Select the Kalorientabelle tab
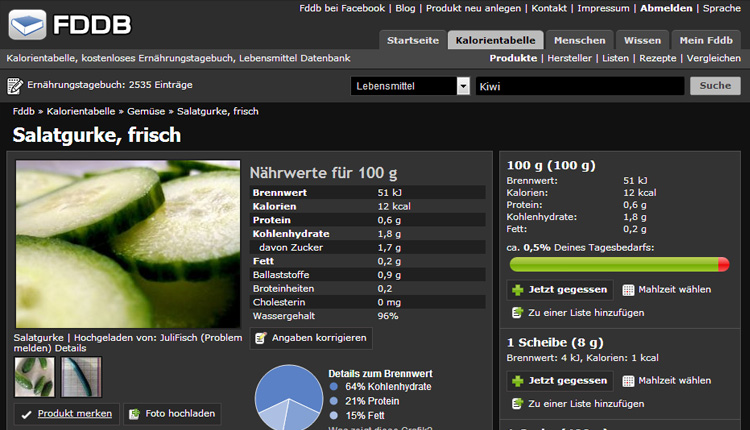This screenshot has height=430, width=750. [x=496, y=40]
